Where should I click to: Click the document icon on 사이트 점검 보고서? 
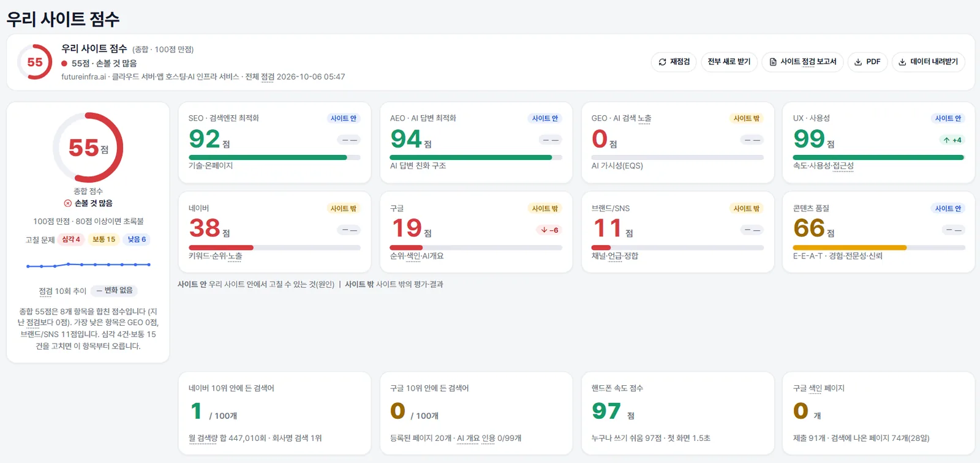[x=773, y=62]
